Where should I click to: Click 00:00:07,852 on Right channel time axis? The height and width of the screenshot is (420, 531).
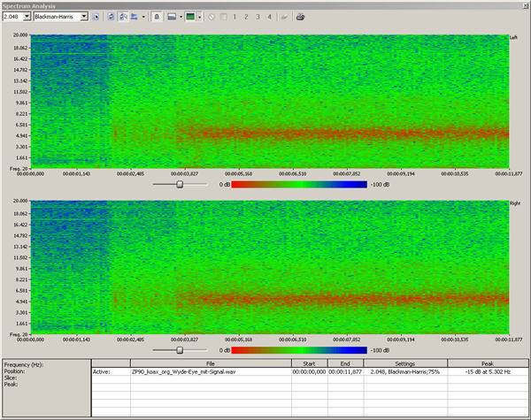346,340
